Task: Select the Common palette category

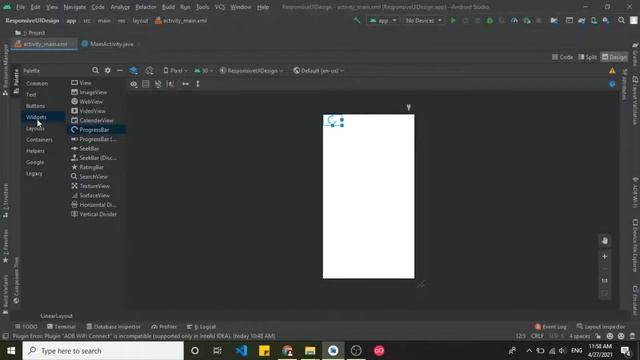Action: pos(37,83)
